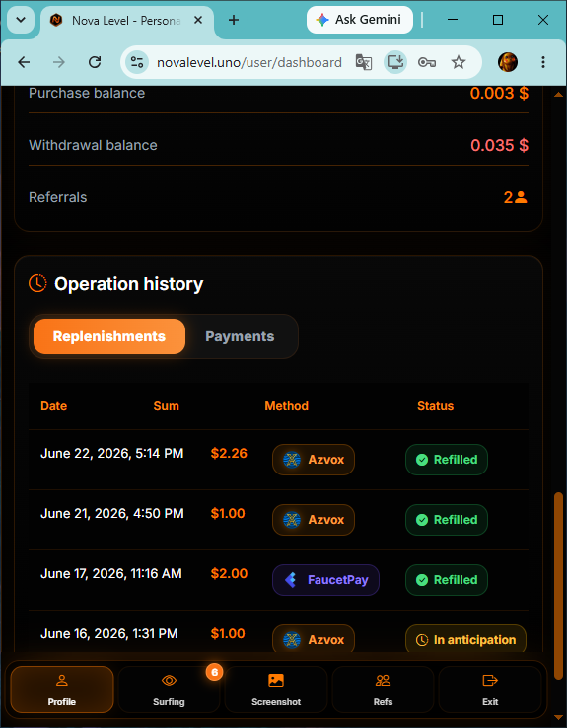The image size is (567, 728).
Task: Open Chrome three-dot menu
Action: tap(543, 62)
